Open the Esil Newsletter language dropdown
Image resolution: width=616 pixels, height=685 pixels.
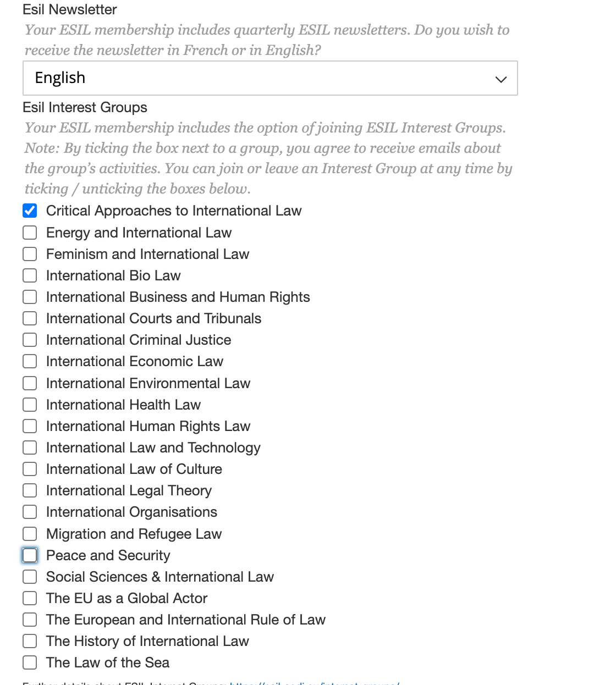(269, 78)
